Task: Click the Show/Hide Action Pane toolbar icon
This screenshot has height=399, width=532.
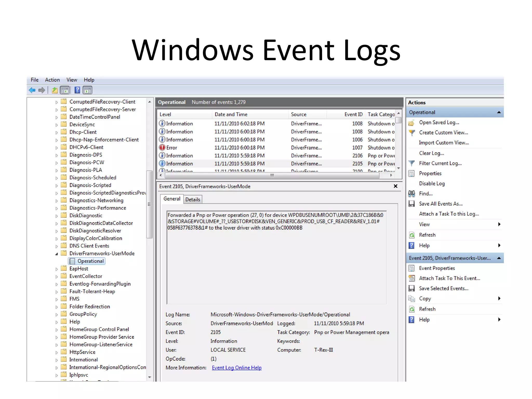Action: click(x=88, y=90)
